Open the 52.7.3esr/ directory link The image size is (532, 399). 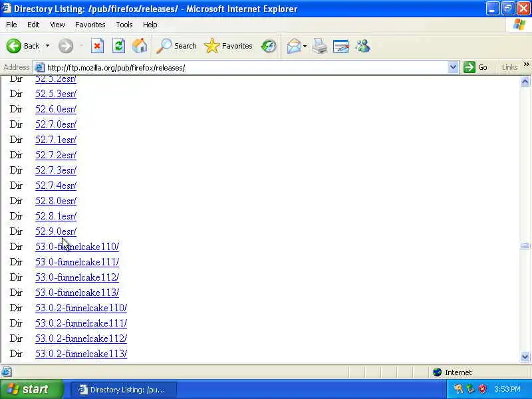point(56,170)
